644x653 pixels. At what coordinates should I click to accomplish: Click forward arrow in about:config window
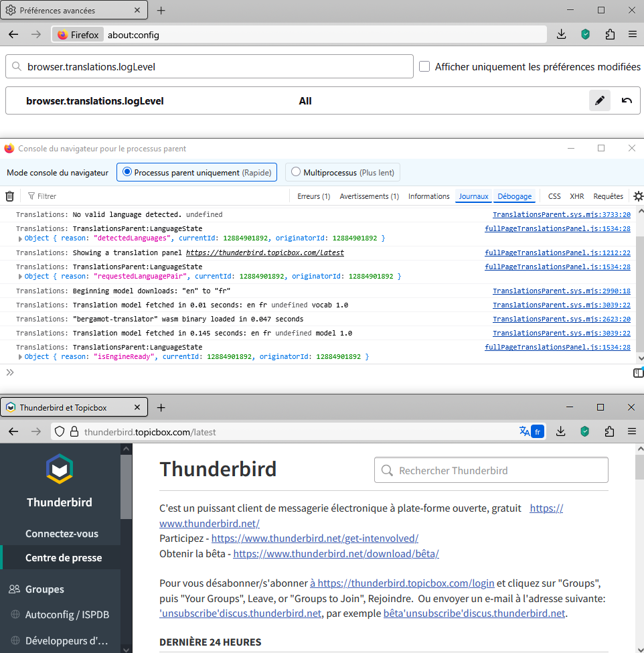click(x=36, y=35)
